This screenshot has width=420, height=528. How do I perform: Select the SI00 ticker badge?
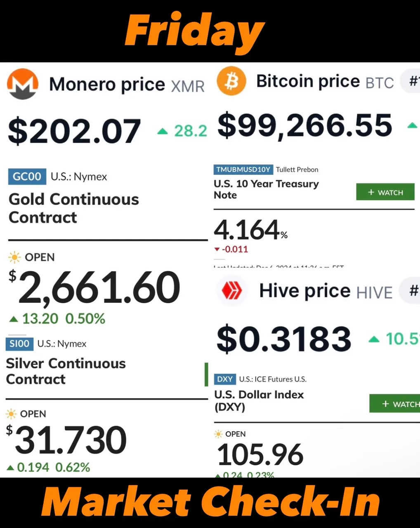click(19, 344)
